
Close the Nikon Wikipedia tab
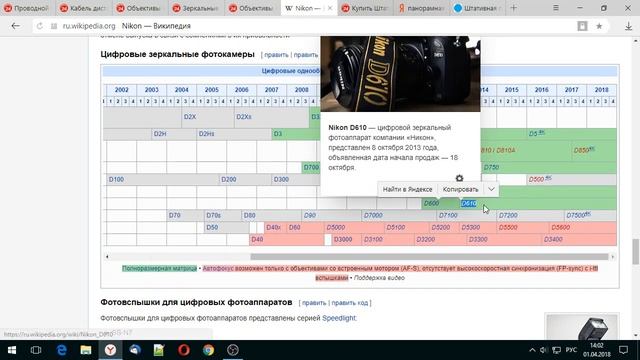click(x=330, y=8)
